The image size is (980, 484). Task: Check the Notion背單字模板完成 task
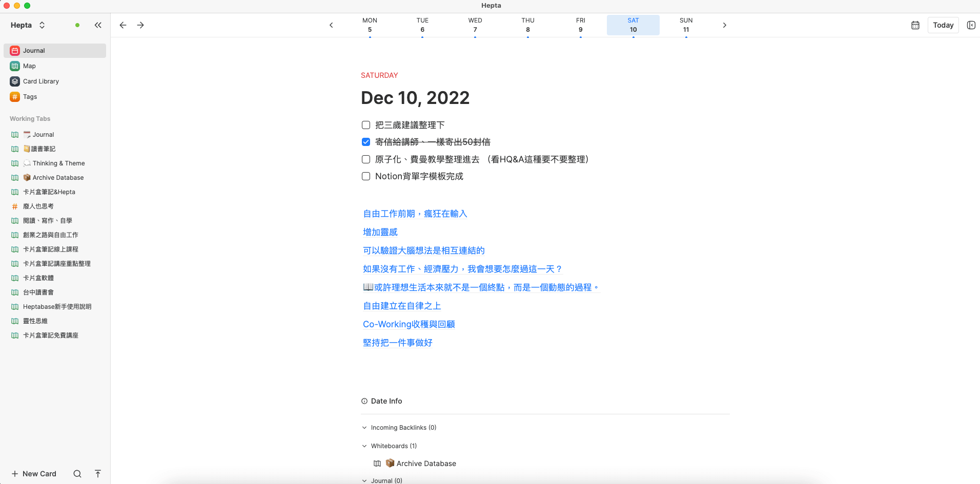[365, 176]
